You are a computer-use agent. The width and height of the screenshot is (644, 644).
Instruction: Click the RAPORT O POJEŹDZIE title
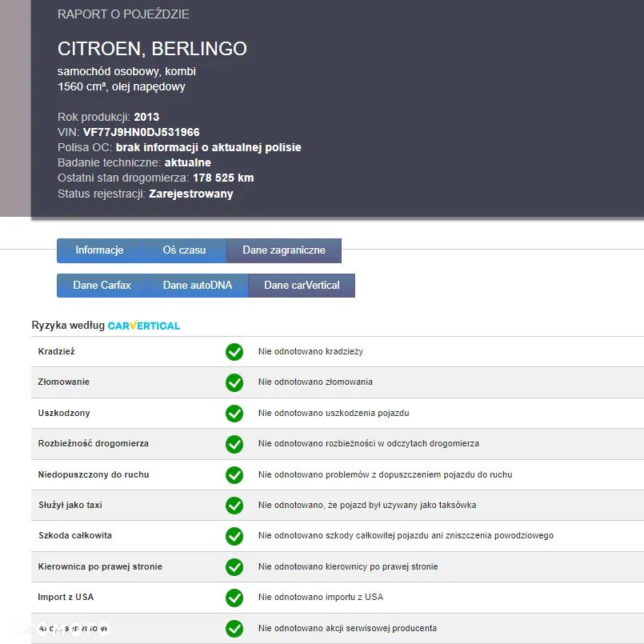pos(123,14)
